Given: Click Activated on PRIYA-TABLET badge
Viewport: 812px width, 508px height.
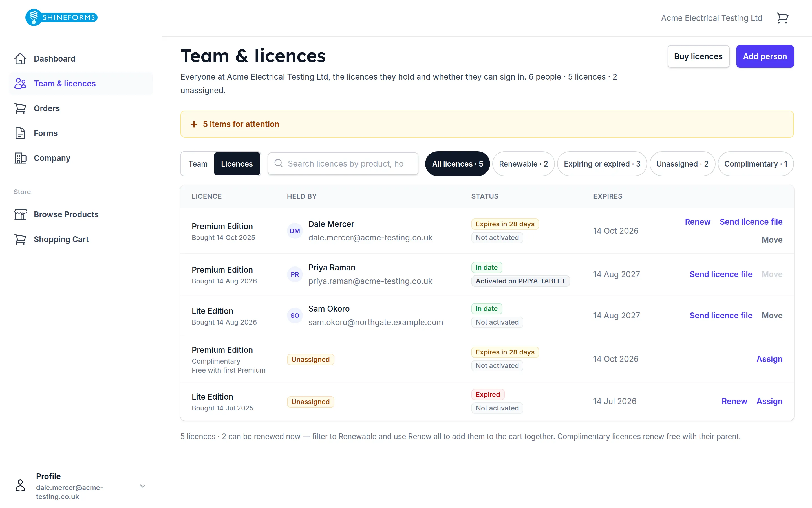Looking at the screenshot, I should point(520,281).
